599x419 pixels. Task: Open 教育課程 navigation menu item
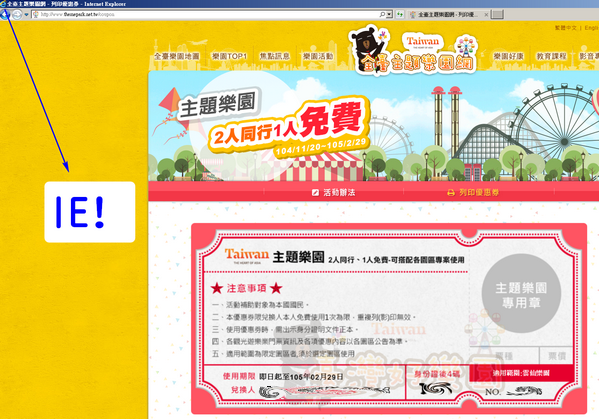click(551, 56)
